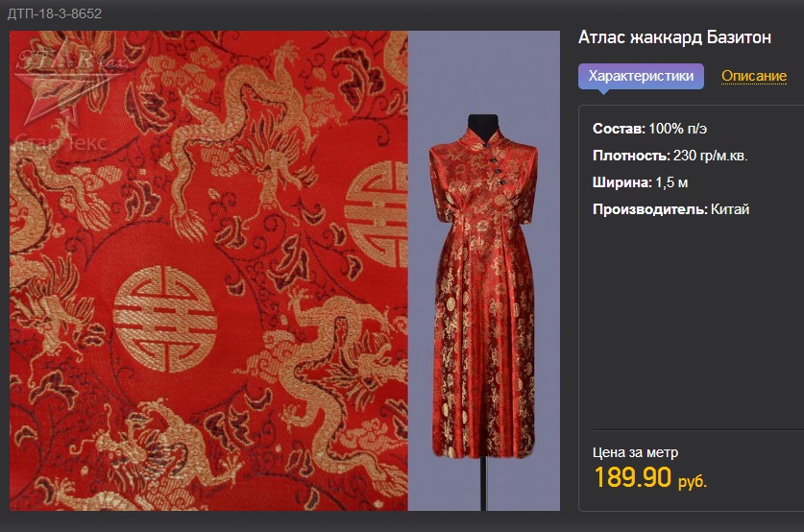This screenshot has width=804, height=532.
Task: Click the central gold round medallion on fabric
Action: click(x=165, y=318)
